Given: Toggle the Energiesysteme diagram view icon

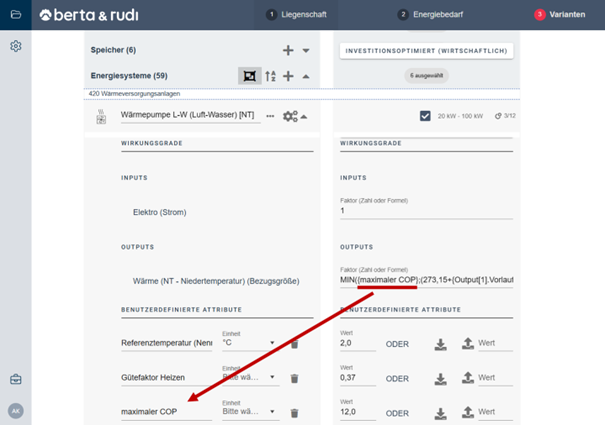Looking at the screenshot, I should [249, 76].
